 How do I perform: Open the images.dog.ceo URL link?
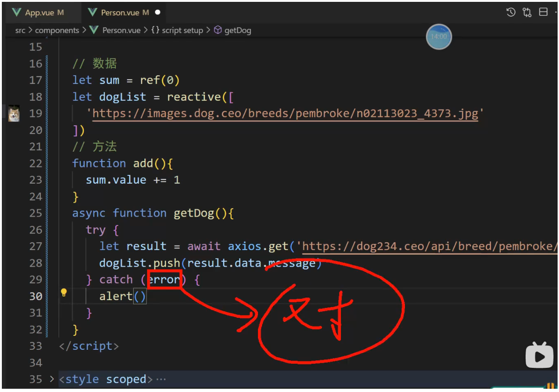coord(285,113)
